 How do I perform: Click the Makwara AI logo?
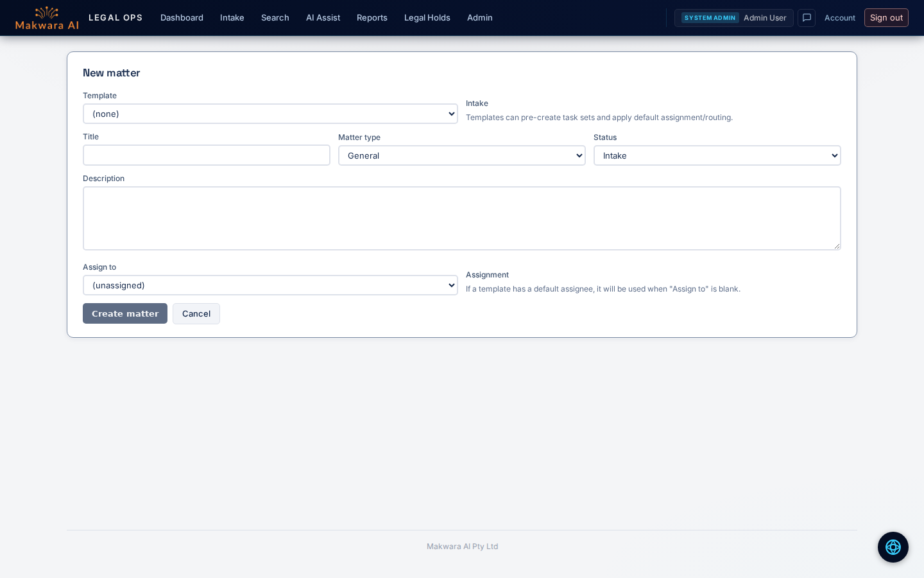[x=47, y=18]
